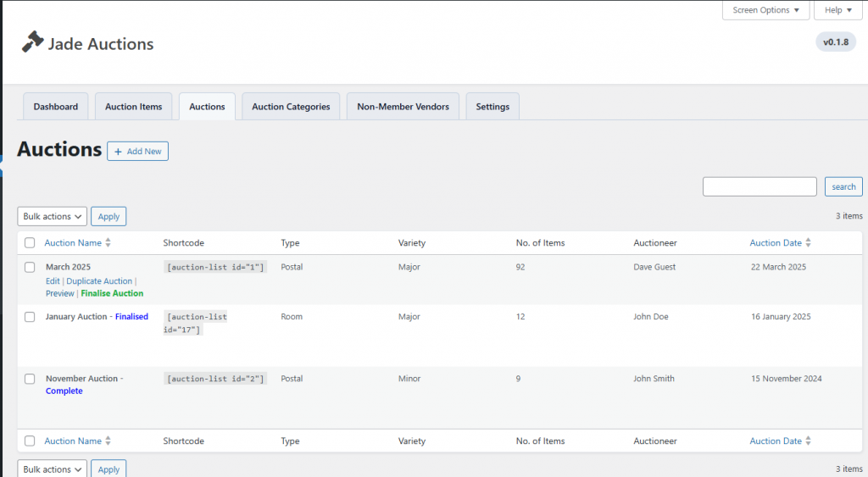Open the Help dropdown tab
This screenshot has width=868, height=477.
(x=837, y=10)
